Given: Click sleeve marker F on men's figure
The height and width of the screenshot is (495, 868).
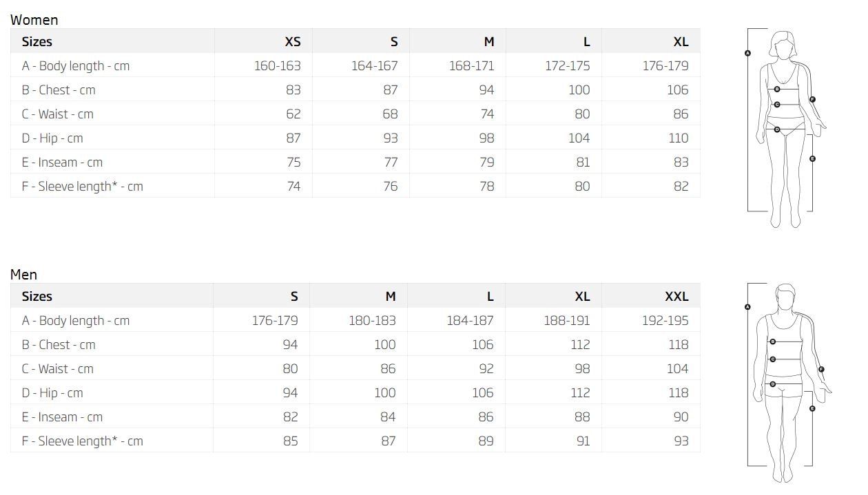Looking at the screenshot, I should [x=822, y=370].
